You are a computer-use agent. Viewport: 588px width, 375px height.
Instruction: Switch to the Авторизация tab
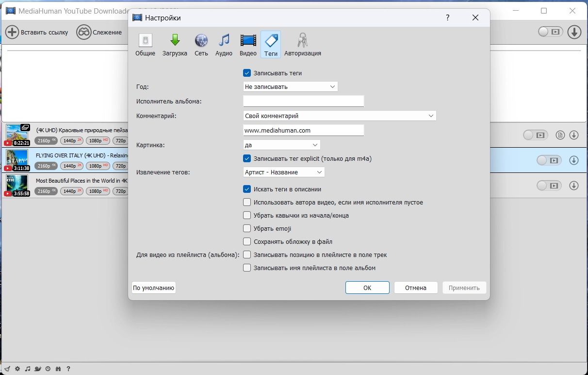303,45
